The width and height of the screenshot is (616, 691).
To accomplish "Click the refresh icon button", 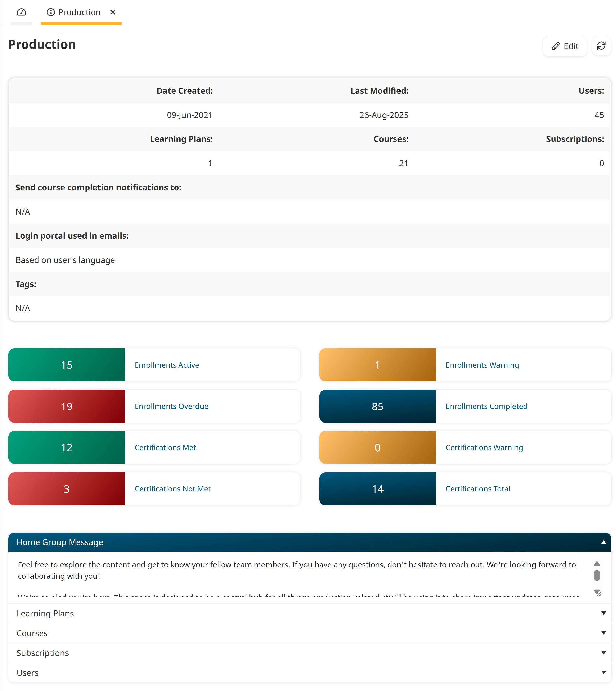I will 601,46.
